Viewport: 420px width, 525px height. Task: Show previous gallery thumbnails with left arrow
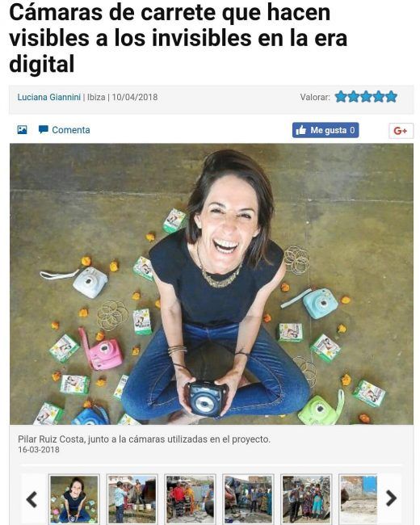[x=31, y=499]
